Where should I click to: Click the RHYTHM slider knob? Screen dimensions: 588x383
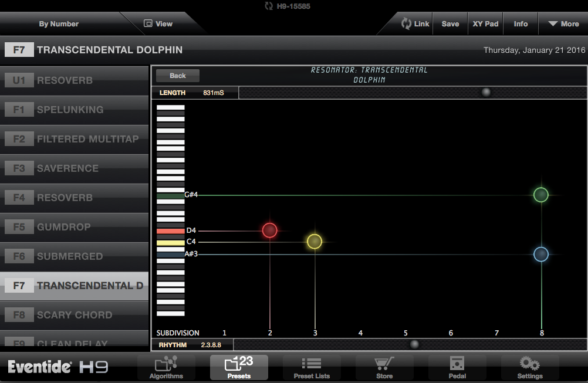[x=414, y=345]
